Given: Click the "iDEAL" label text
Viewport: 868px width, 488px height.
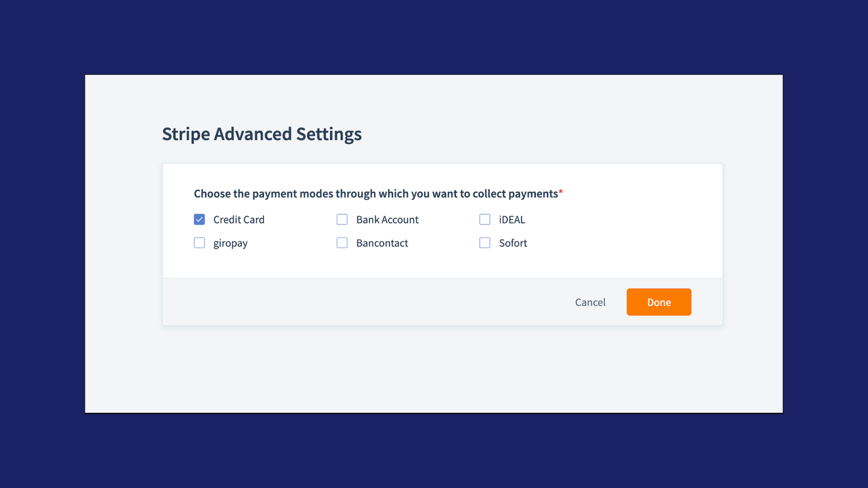Looking at the screenshot, I should coord(512,220).
